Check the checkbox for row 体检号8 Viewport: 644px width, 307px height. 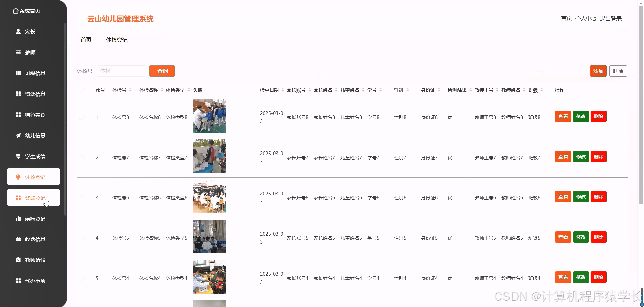click(81, 117)
